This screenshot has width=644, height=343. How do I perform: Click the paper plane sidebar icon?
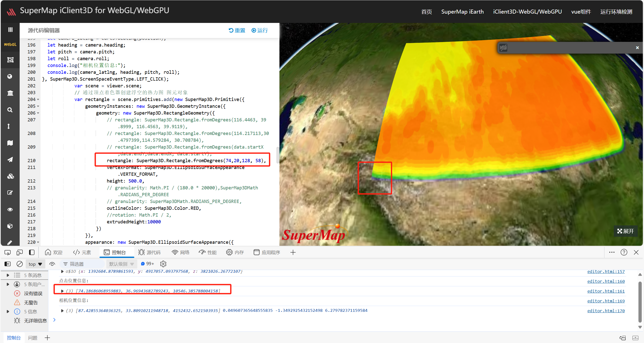tap(10, 160)
